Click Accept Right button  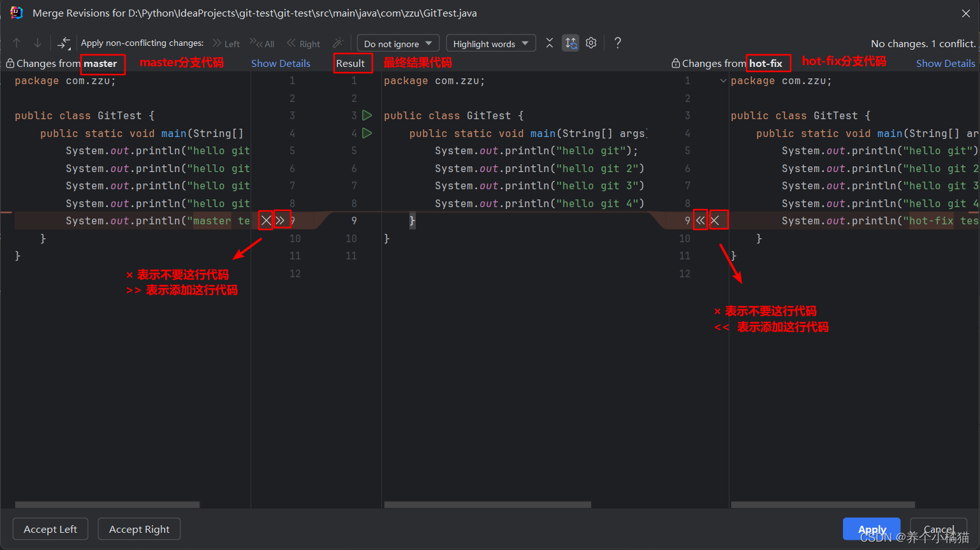pyautogui.click(x=139, y=529)
